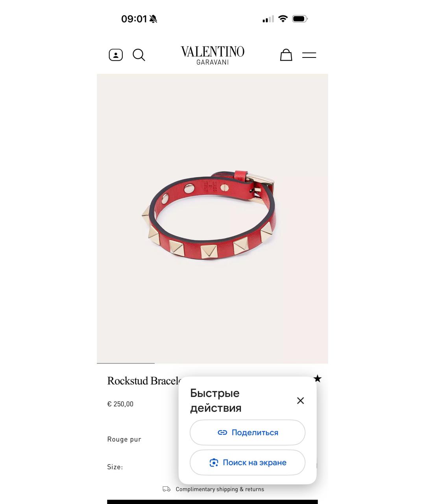Viewport: 425px width, 504px height.
Task: Select Поиск на экране button
Action: coord(248,463)
